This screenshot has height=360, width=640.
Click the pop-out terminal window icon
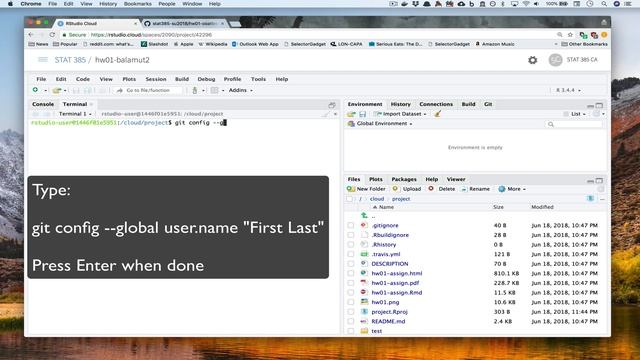[332, 105]
